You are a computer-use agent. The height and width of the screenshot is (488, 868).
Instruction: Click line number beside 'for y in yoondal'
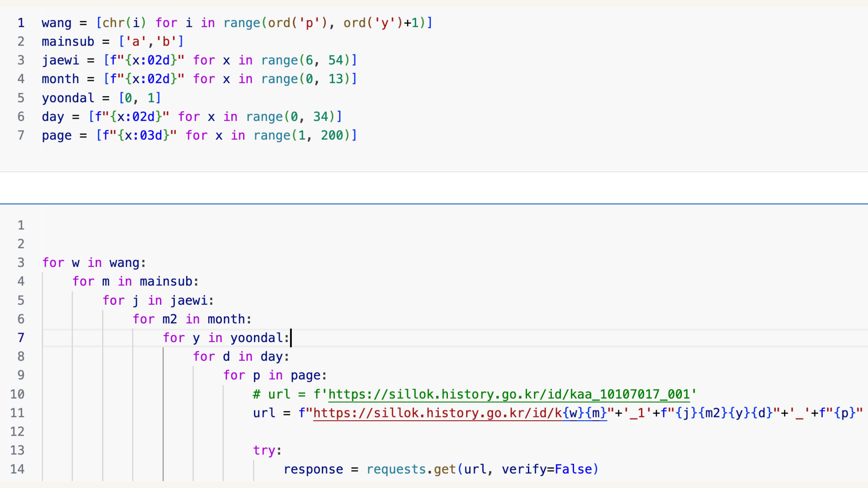point(21,338)
